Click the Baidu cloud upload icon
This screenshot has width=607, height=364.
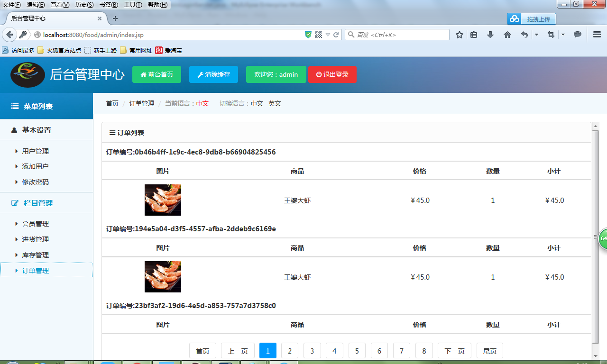(x=514, y=19)
